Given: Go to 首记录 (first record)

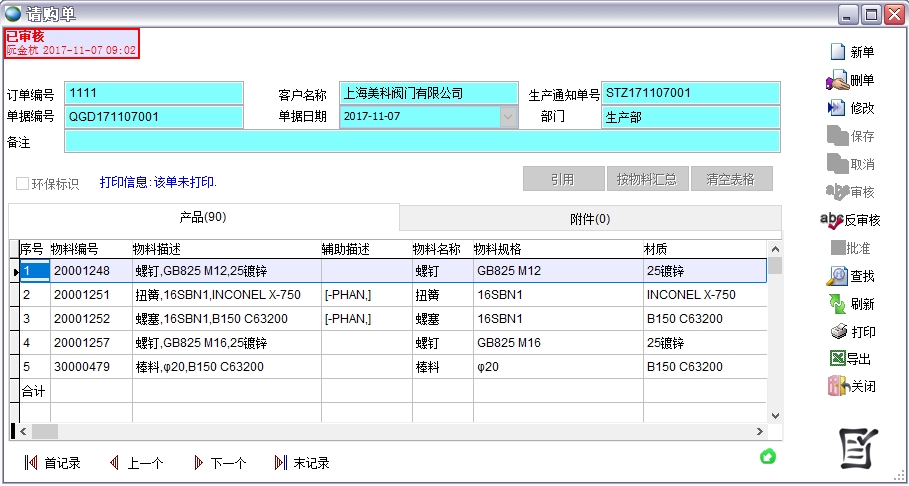Looking at the screenshot, I should click(52, 463).
